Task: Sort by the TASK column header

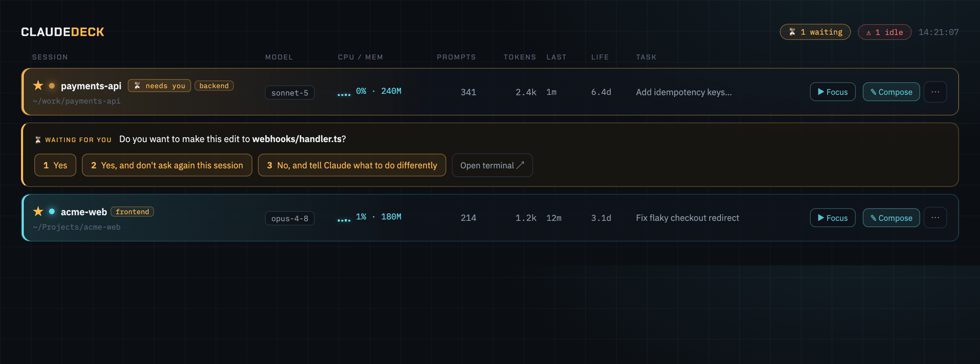Action: click(646, 57)
